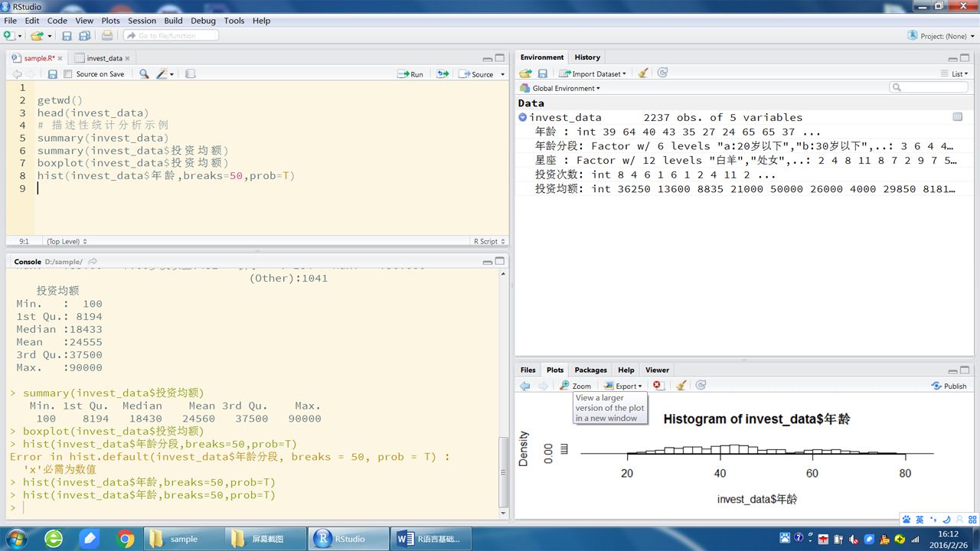Open the Session menu
The image size is (980, 551).
coord(142,21)
